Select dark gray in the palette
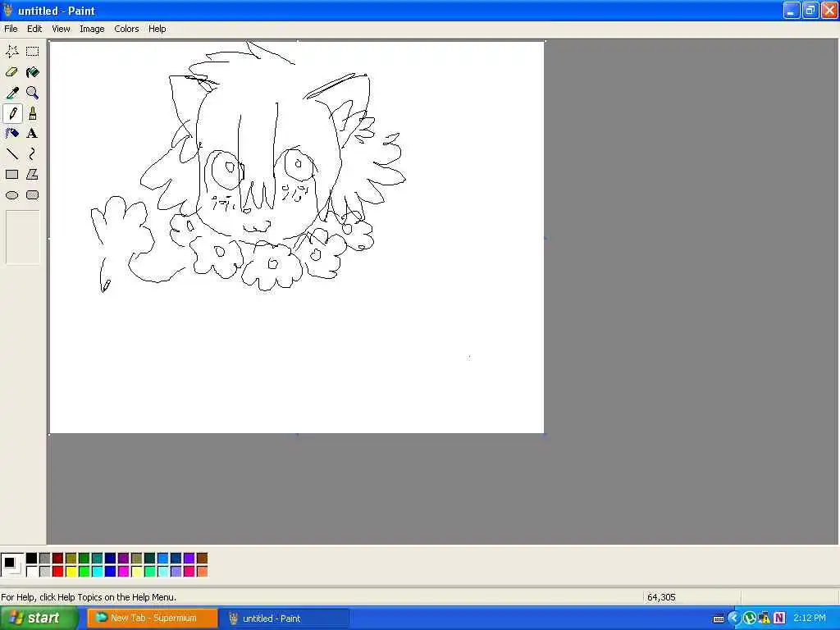The height and width of the screenshot is (630, 840). click(44, 559)
